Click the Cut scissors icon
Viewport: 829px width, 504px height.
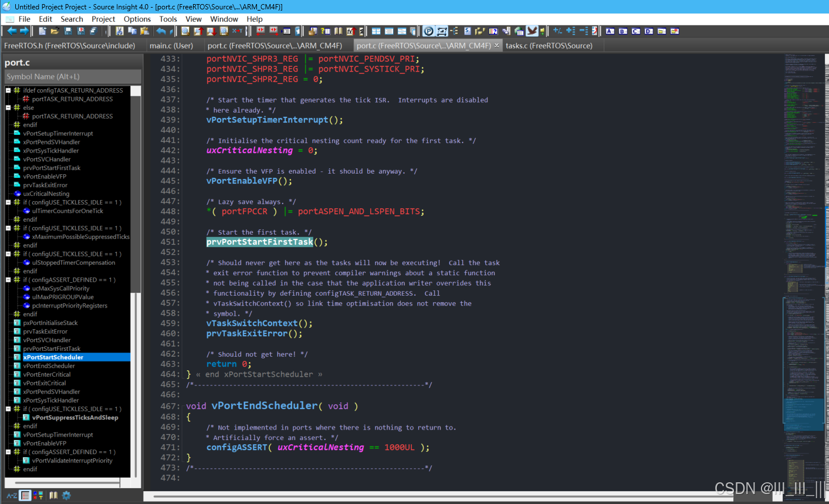119,31
